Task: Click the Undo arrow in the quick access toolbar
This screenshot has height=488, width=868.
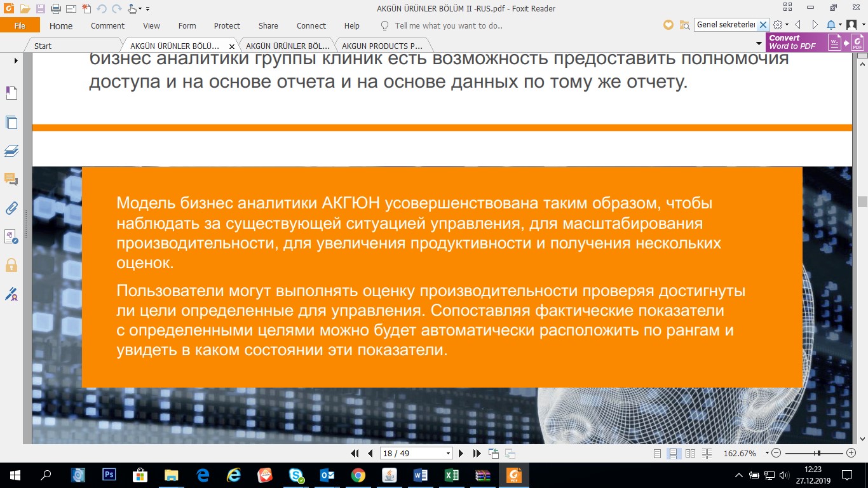Action: point(102,9)
